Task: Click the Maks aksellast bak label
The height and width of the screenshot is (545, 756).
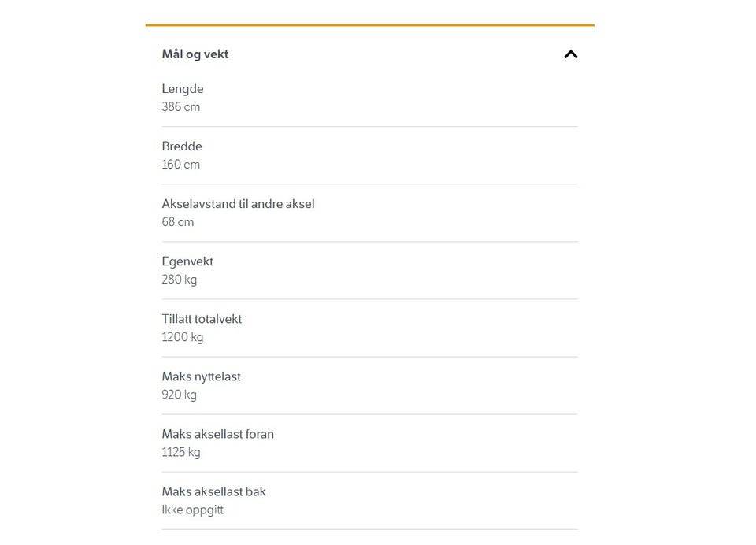Action: point(214,491)
